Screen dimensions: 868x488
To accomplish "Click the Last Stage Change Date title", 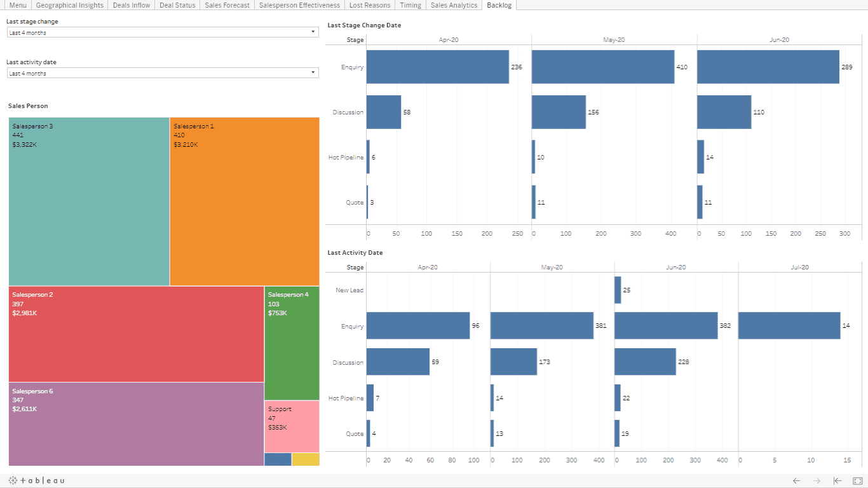I will click(x=364, y=25).
